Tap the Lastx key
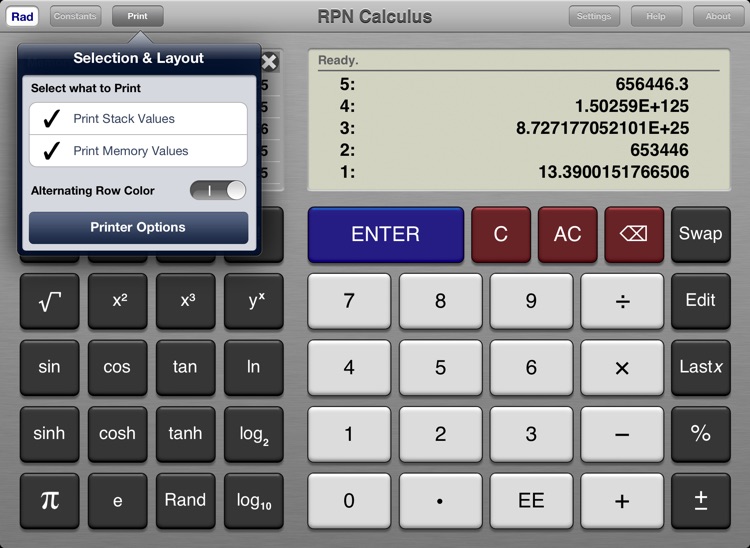 [x=701, y=367]
